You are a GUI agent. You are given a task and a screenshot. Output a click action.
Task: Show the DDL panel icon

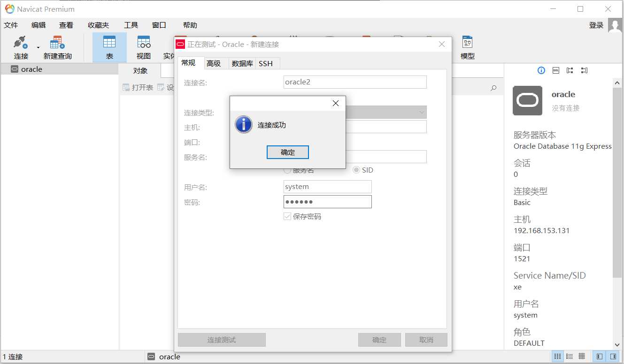click(556, 70)
